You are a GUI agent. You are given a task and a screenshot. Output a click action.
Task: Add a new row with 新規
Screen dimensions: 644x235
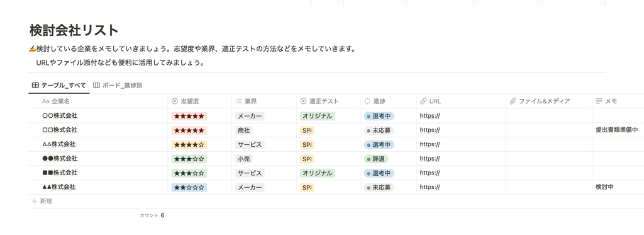pos(42,201)
